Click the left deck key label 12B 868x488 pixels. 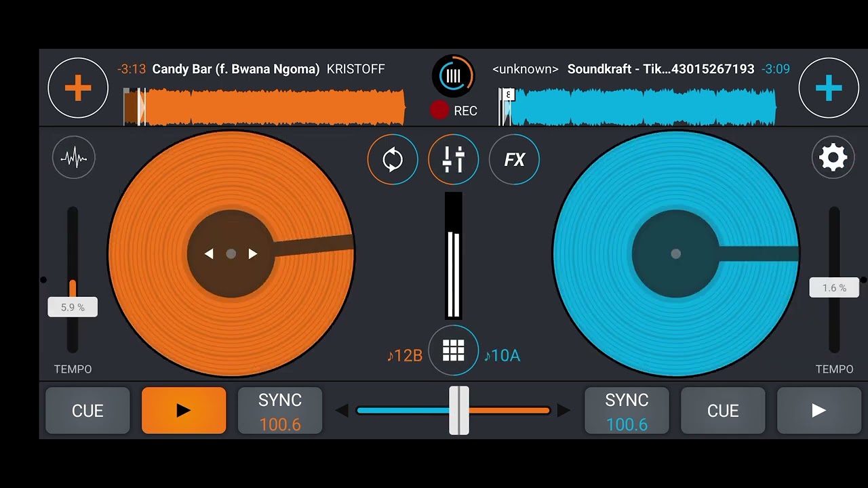[405, 355]
